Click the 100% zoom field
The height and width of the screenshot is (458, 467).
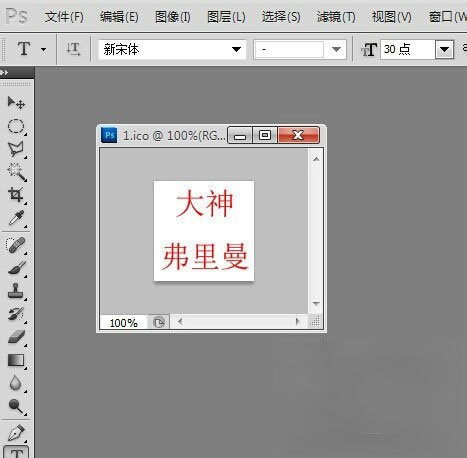pyautogui.click(x=123, y=323)
